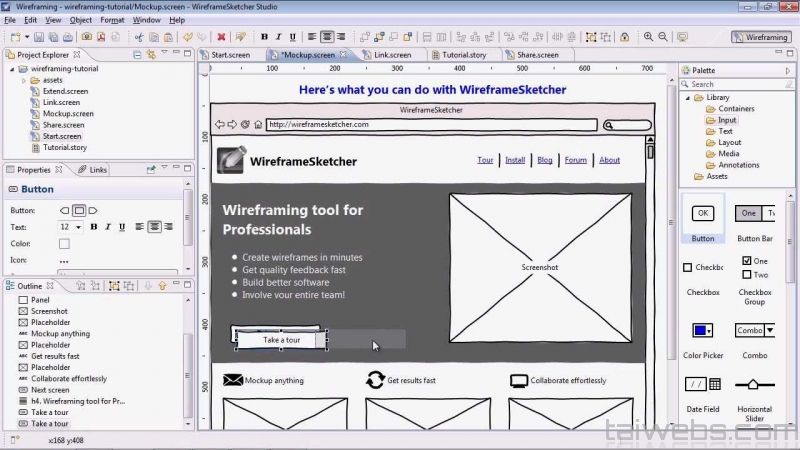Click Underline icon in Properties panel

(122, 227)
